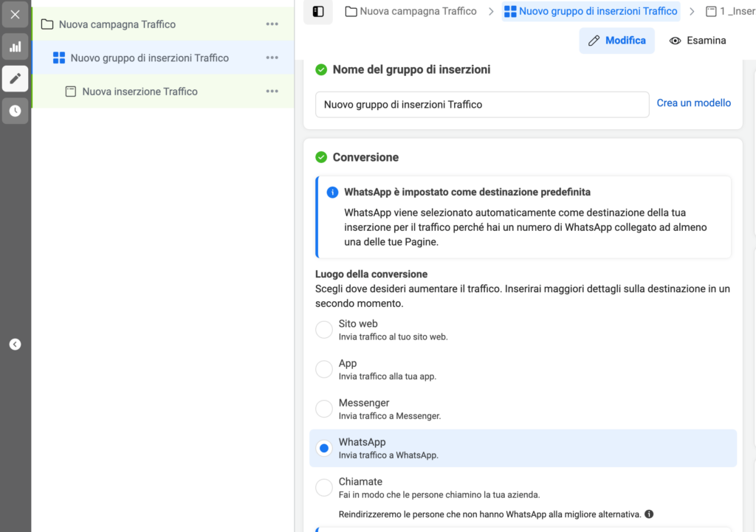Click the ad set name input field

pos(482,105)
